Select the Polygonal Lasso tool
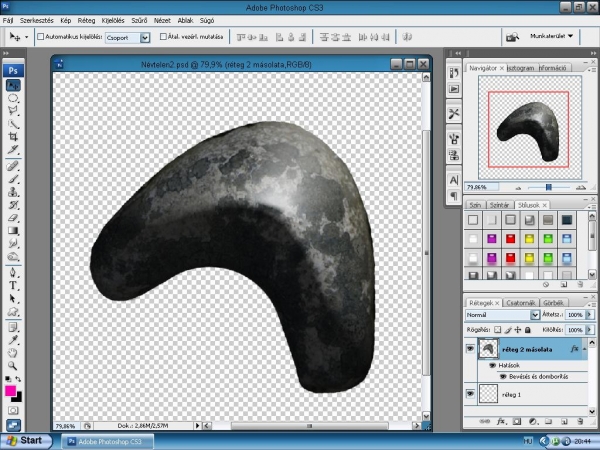 tap(13, 111)
